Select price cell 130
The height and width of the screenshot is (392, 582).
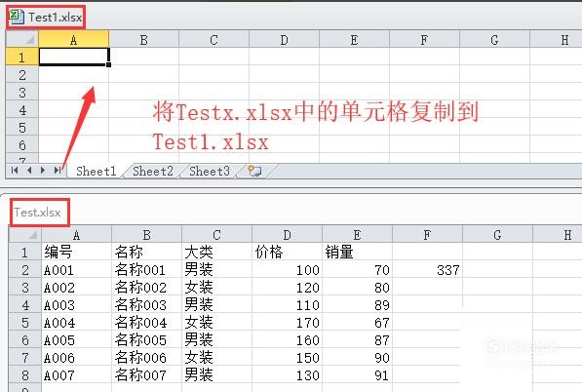[x=287, y=374]
